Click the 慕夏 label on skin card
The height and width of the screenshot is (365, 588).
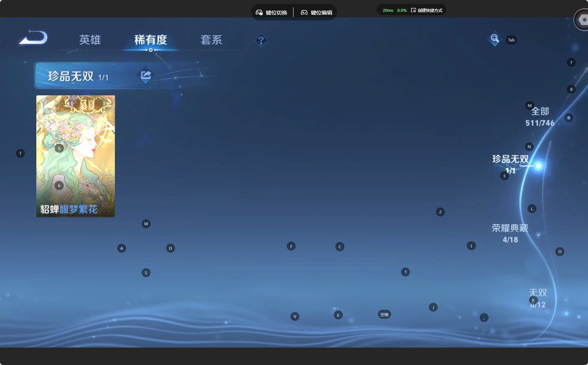click(88, 105)
